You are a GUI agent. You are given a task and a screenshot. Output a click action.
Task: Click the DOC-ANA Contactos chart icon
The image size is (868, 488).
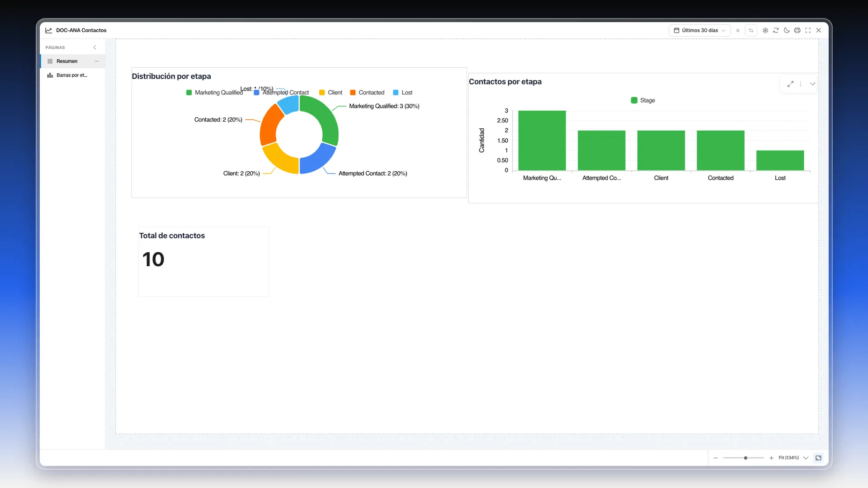pyautogui.click(x=48, y=30)
